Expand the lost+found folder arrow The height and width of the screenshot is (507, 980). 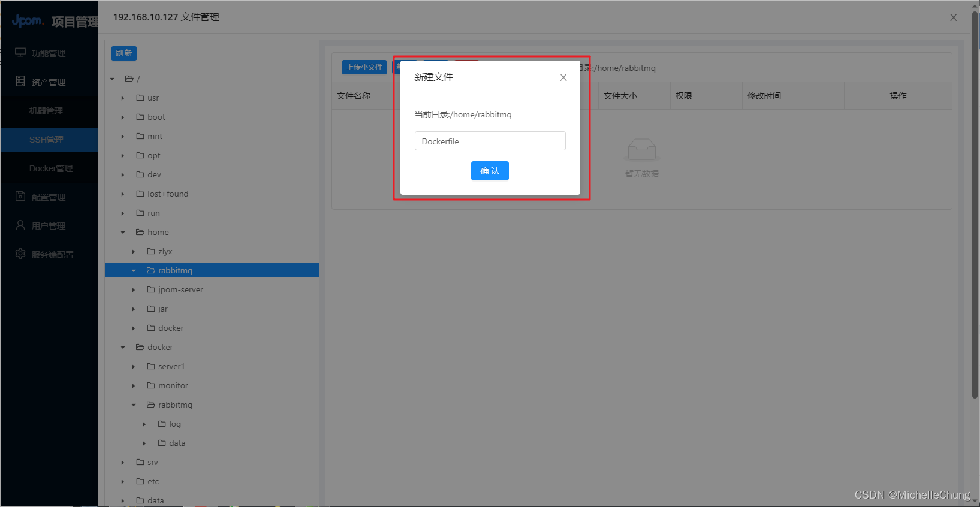(x=123, y=194)
